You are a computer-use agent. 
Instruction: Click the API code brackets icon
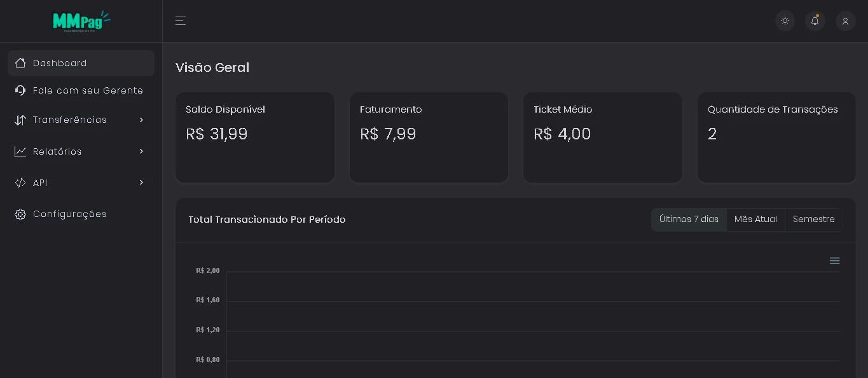click(x=20, y=183)
